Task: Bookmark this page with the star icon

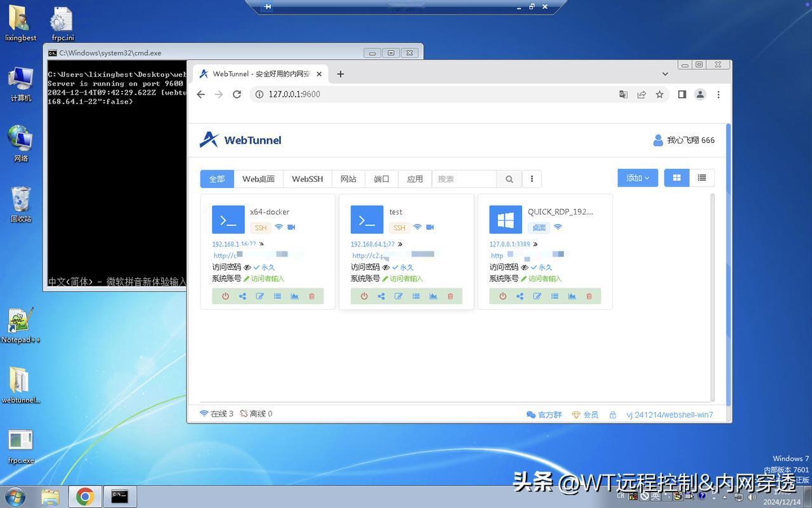Action: (660, 94)
